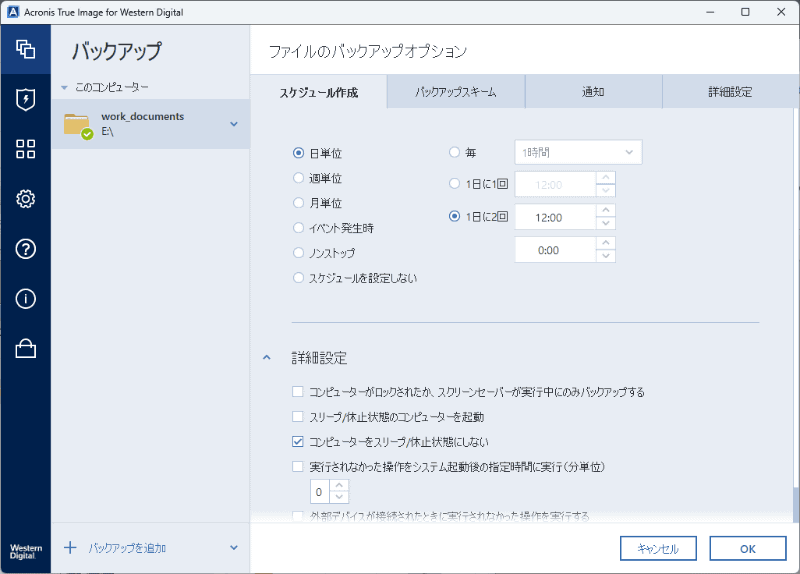Open the Help question mark icon
Viewport: 800px width, 574px height.
pos(26,249)
